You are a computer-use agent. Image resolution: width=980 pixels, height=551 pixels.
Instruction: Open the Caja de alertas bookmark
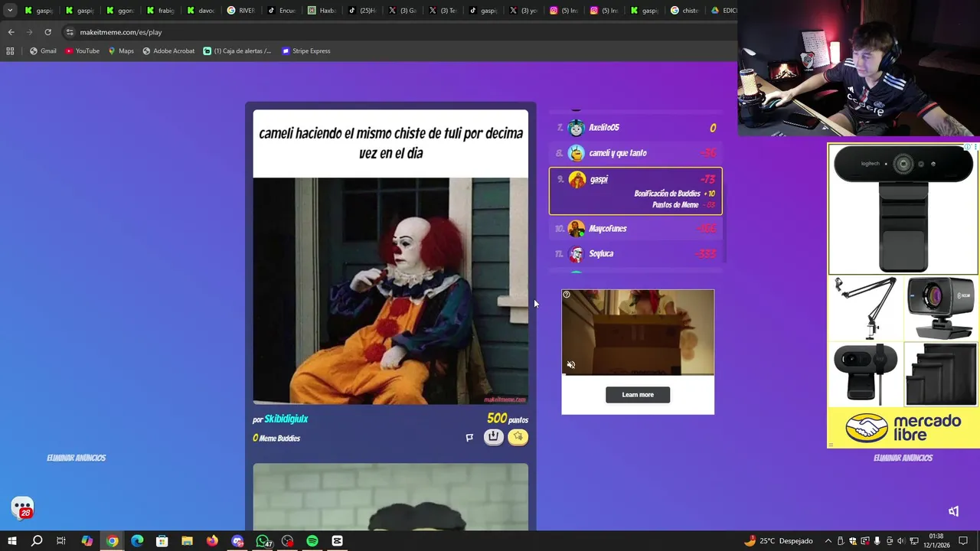[237, 51]
